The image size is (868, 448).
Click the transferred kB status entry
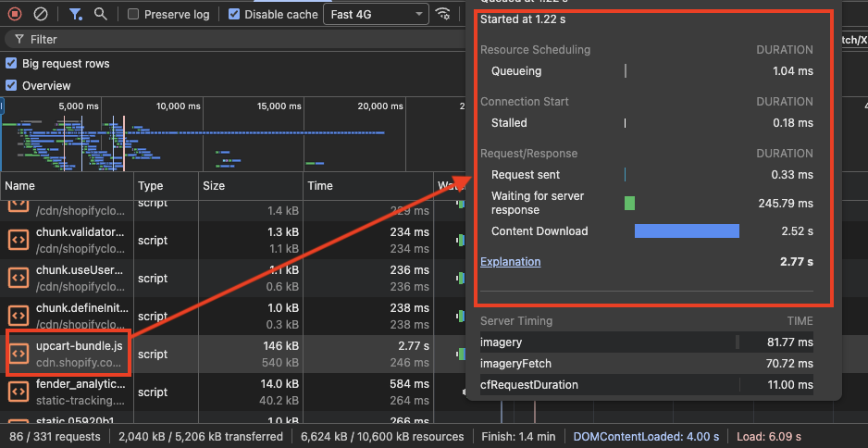tap(201, 437)
